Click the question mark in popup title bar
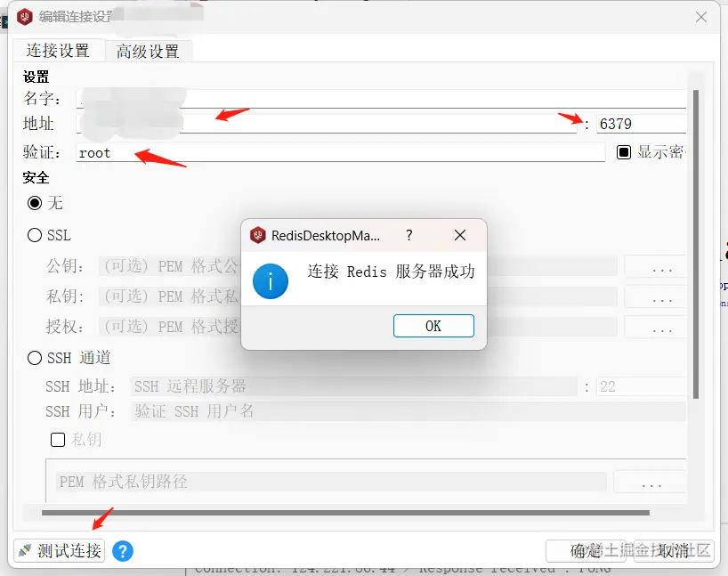This screenshot has width=728, height=576. pos(409,235)
